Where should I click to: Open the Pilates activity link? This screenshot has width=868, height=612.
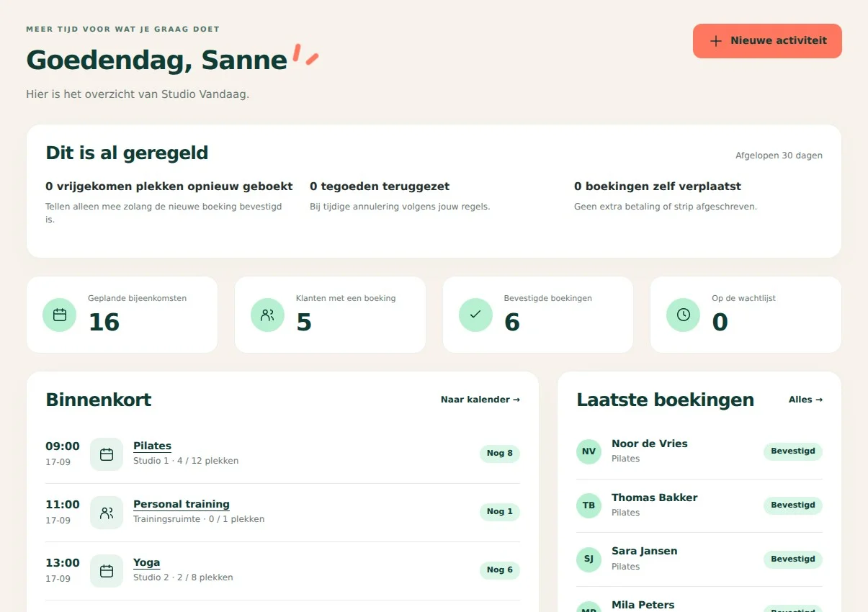pyautogui.click(x=152, y=446)
